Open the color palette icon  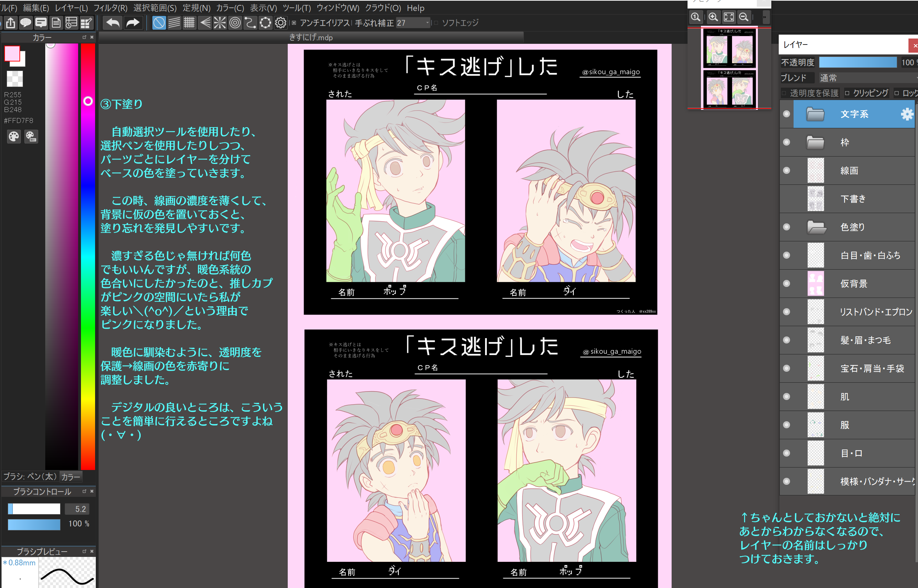click(14, 136)
